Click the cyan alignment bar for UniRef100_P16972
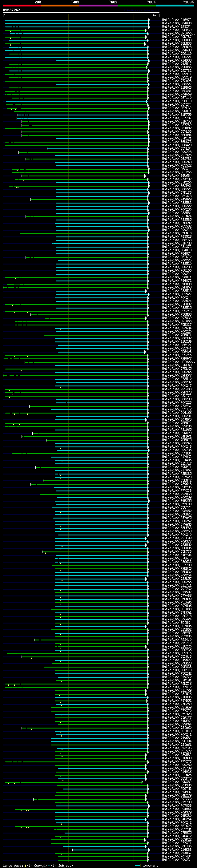 pos(78,20)
